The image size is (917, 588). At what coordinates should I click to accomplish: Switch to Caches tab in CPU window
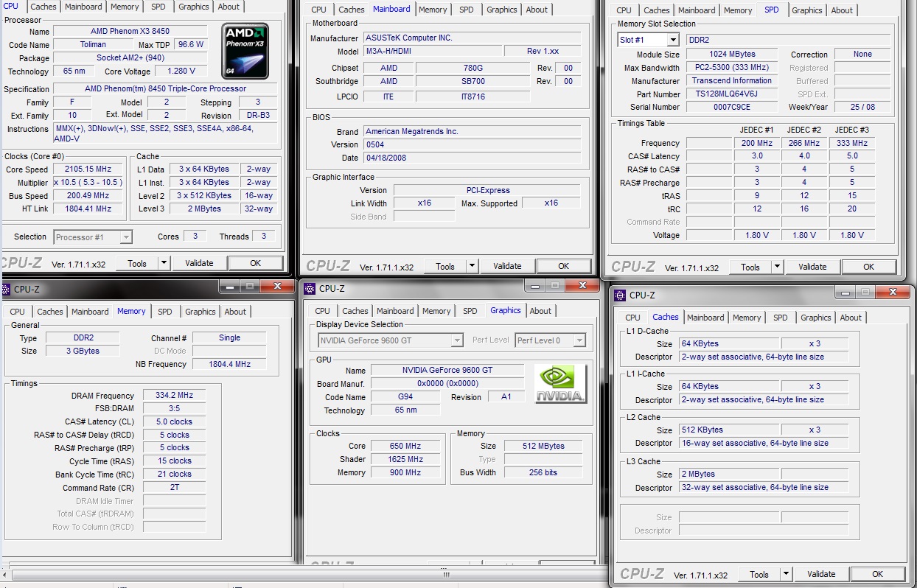[43, 7]
